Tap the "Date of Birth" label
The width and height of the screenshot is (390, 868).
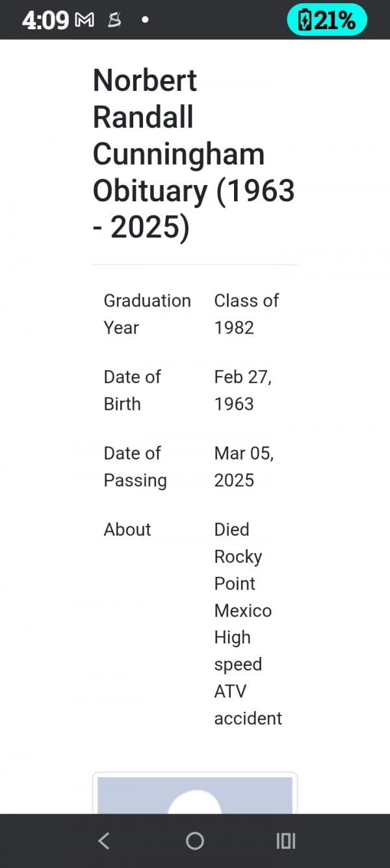[x=132, y=390]
